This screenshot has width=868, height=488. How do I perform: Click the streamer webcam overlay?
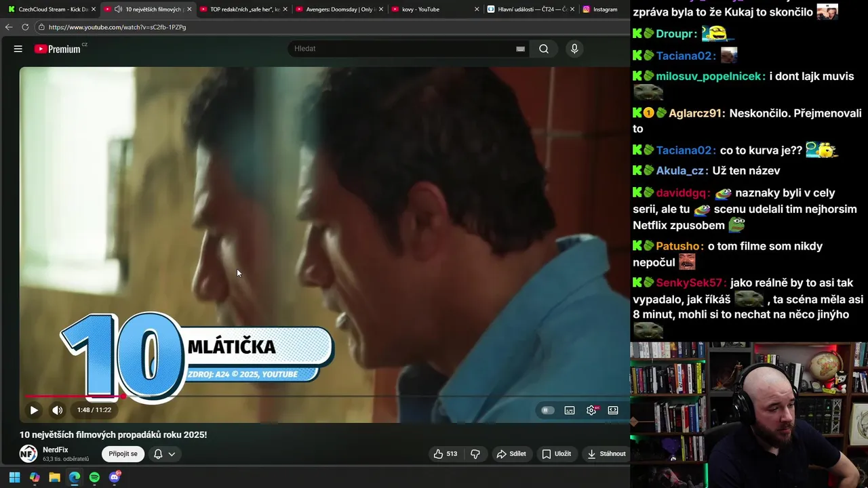[749, 415]
